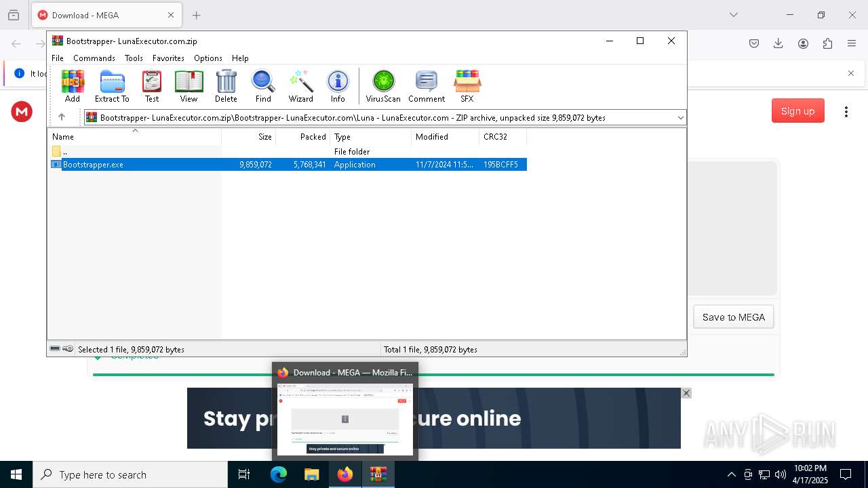
Task: Open Firefox extensions icon
Action: coord(827,43)
